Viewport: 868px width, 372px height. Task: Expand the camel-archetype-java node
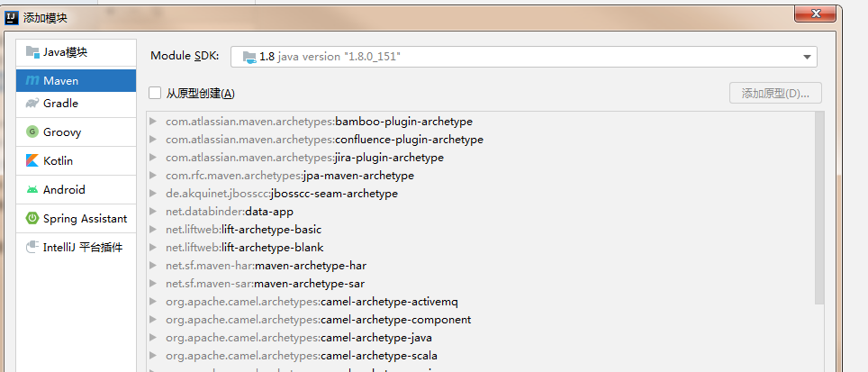point(153,337)
